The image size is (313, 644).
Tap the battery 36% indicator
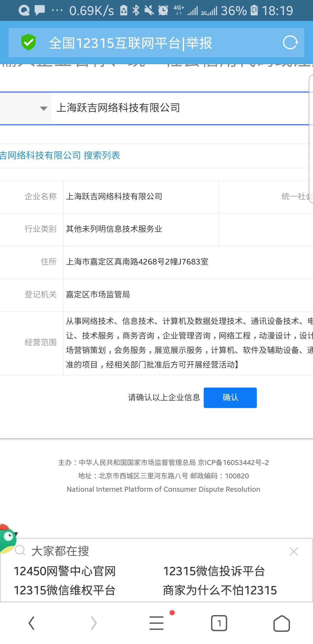pos(239,11)
